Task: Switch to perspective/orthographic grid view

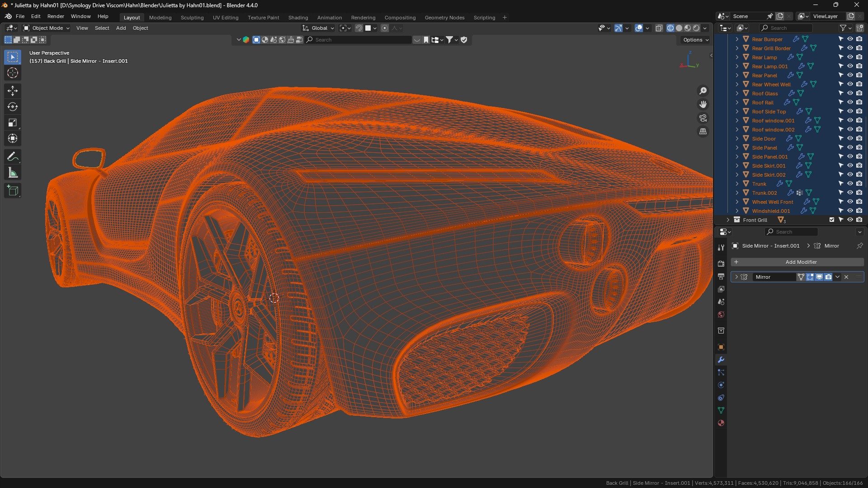Action: [x=703, y=131]
